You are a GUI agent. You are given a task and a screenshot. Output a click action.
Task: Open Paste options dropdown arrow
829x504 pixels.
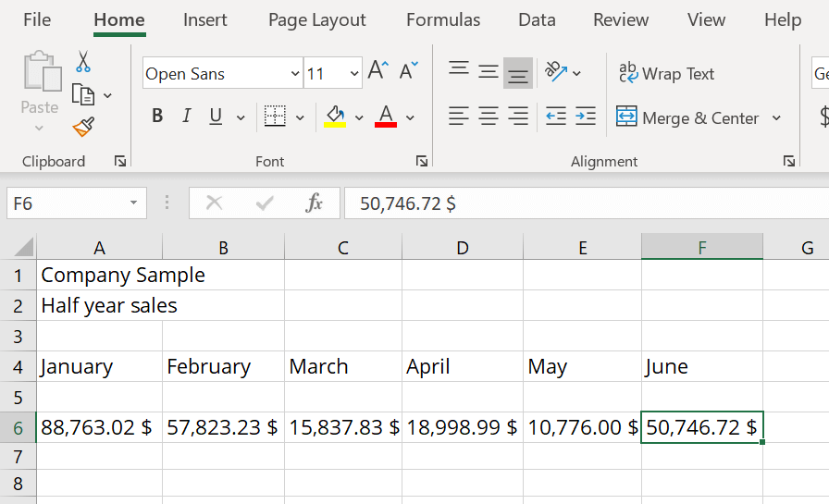click(x=39, y=129)
